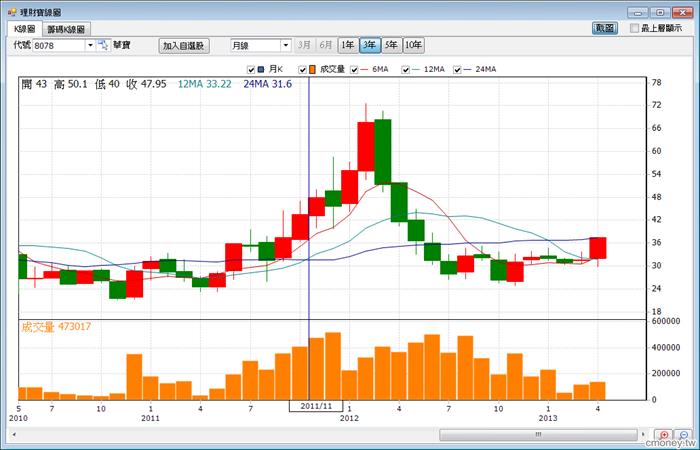700x450 pixels.
Task: Select the 6月 range button
Action: [x=326, y=45]
